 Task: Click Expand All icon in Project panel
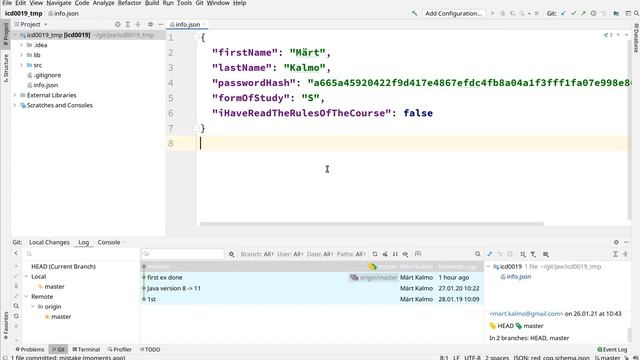coord(128,24)
